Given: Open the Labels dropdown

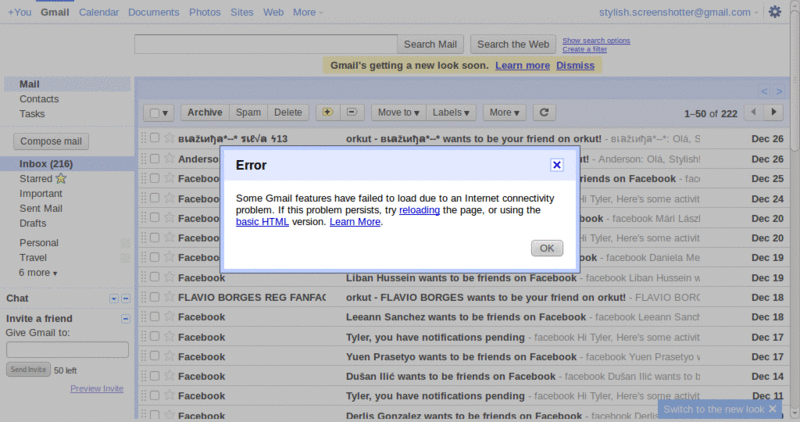Looking at the screenshot, I should coord(451,112).
